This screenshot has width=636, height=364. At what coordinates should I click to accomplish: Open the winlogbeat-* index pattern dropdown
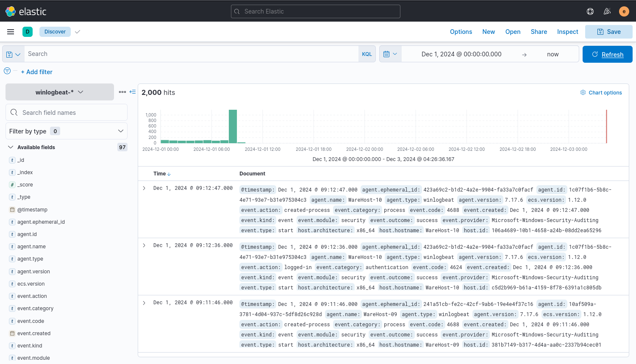60,92
